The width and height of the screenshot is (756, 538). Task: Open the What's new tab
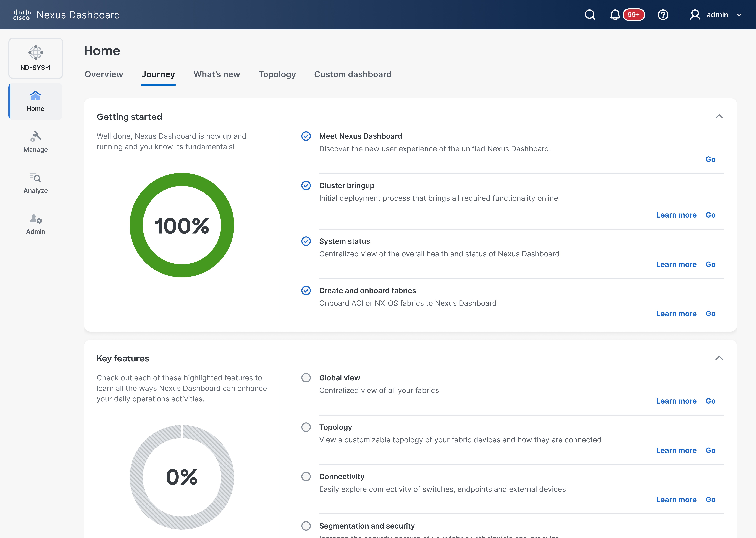point(217,74)
